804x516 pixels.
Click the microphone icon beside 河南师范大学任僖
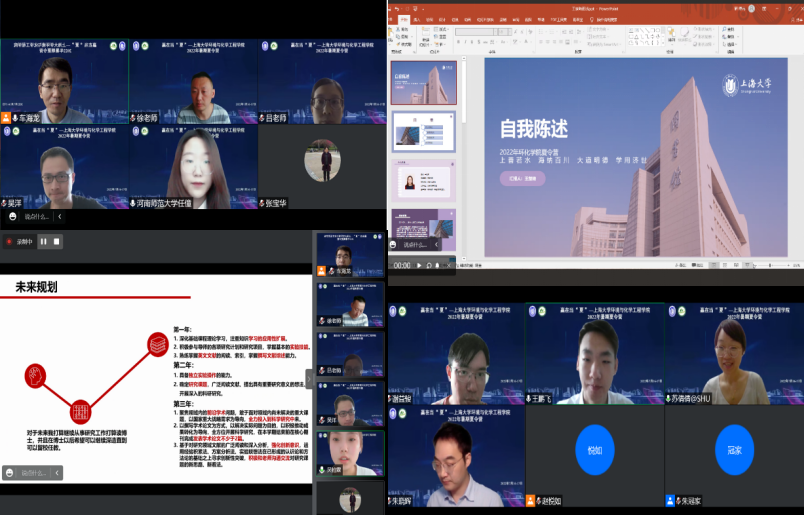pyautogui.click(x=132, y=202)
